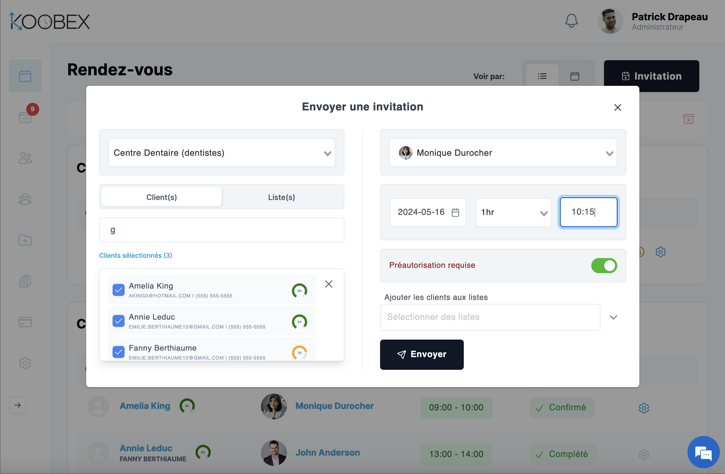Click the Envoyer button

(421, 354)
